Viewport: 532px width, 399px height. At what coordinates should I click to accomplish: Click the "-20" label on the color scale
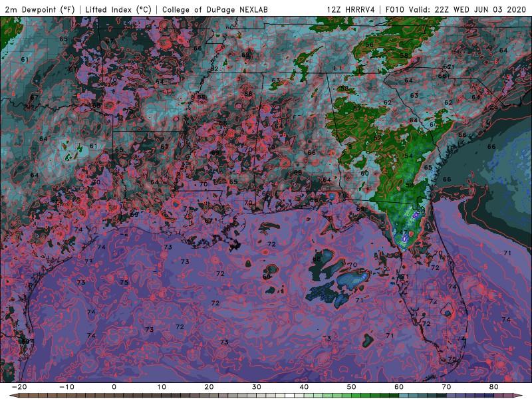tap(19, 387)
